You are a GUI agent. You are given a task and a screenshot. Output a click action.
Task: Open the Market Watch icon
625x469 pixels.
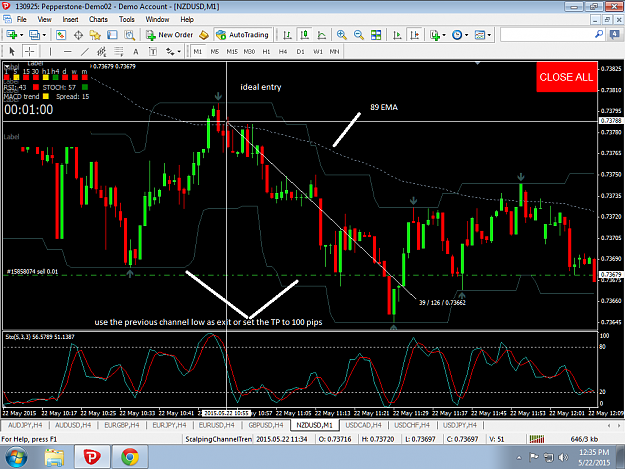click(x=61, y=35)
